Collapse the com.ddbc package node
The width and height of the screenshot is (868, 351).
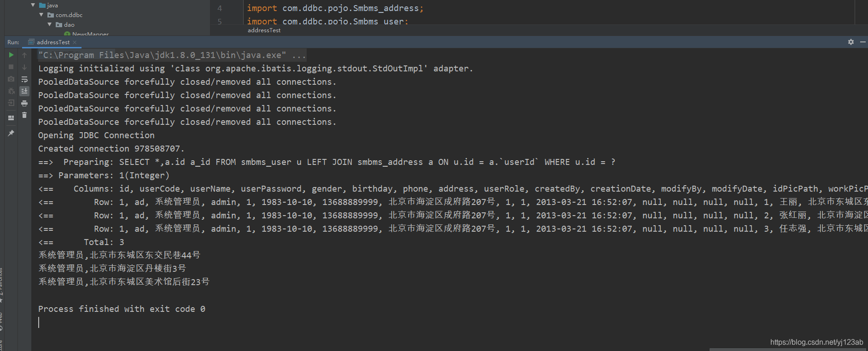(x=41, y=15)
